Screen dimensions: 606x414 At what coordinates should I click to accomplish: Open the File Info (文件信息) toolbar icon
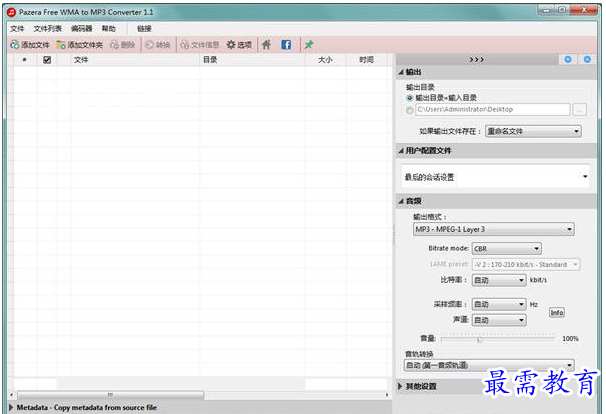185,45
